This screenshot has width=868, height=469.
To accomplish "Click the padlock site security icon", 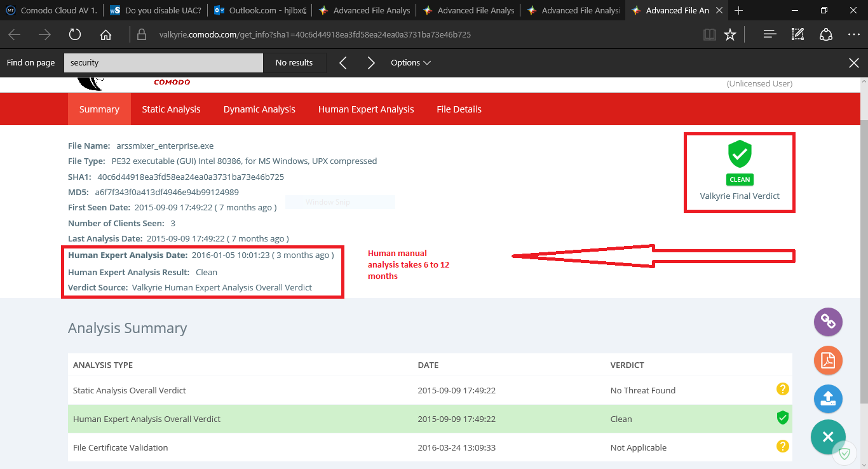I will tap(142, 35).
